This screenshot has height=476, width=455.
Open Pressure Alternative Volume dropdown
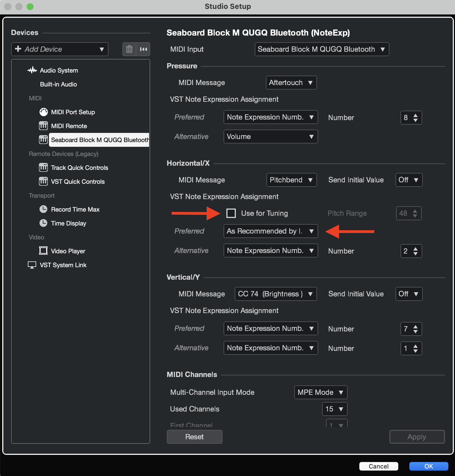click(x=271, y=137)
